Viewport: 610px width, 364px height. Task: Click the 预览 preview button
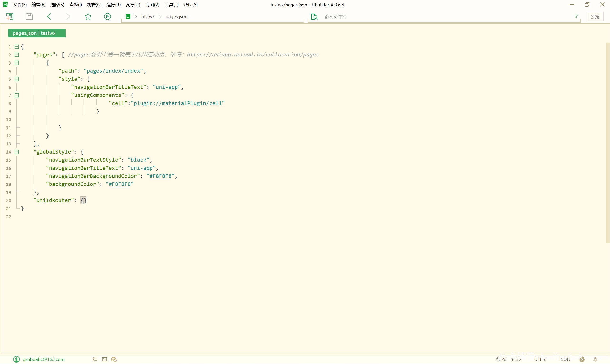(595, 16)
